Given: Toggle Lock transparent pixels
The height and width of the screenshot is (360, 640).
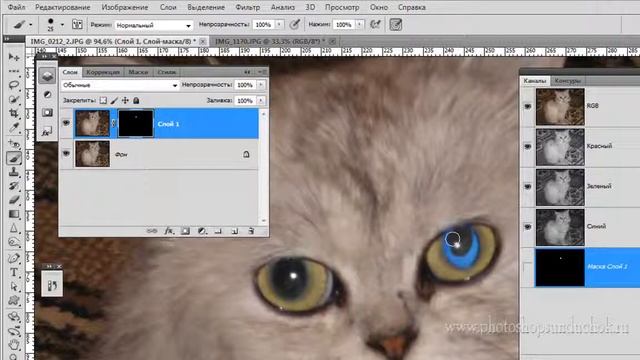Looking at the screenshot, I should tap(103, 100).
